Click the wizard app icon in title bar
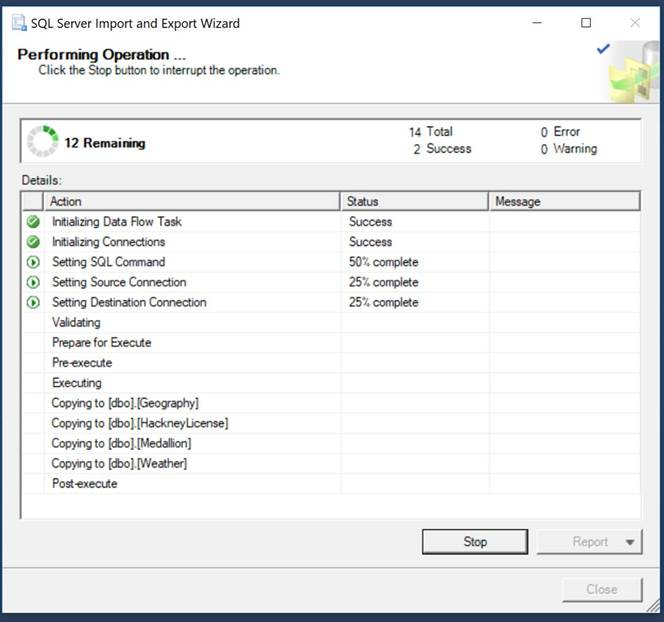The height and width of the screenshot is (622, 664). 18,23
